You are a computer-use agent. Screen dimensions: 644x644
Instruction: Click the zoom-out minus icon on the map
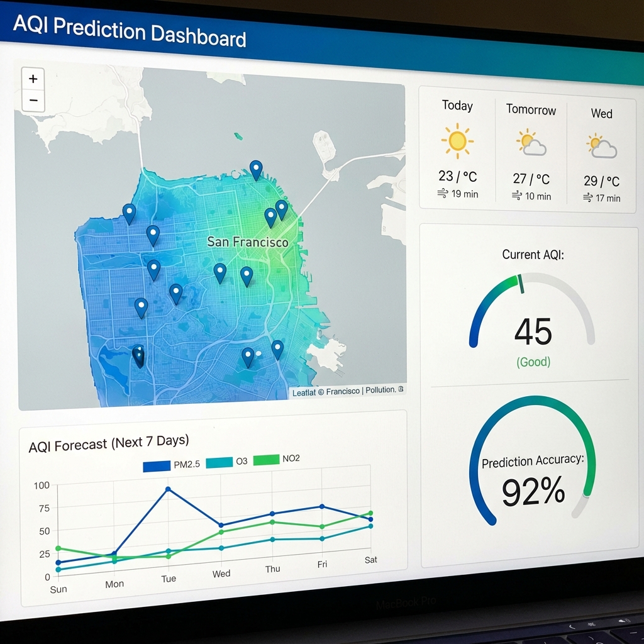coord(33,99)
